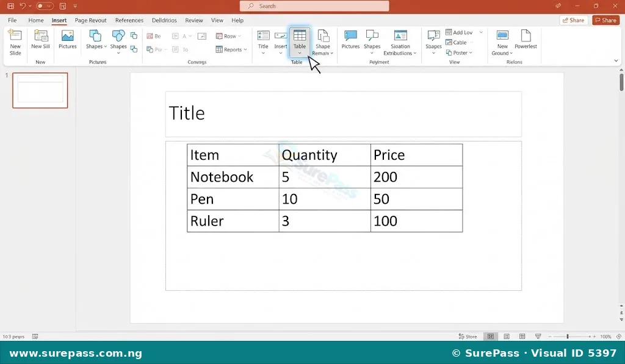Open the first Shapes dropdown with chevron

[96, 40]
